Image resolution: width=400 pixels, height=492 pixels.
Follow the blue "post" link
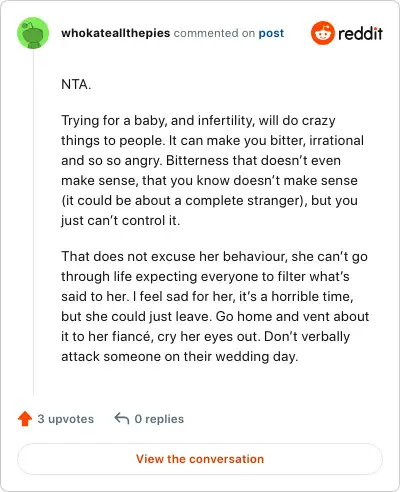click(271, 33)
